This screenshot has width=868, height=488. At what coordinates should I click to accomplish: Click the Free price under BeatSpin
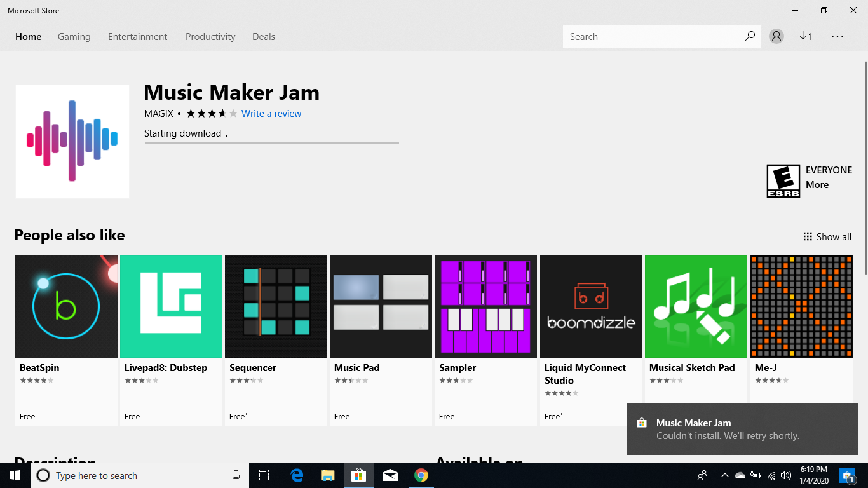tap(27, 417)
